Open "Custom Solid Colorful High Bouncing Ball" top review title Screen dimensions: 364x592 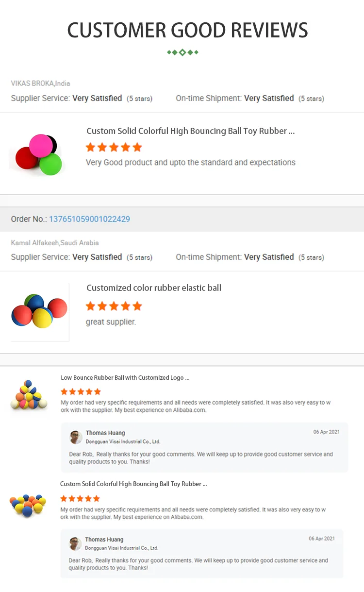click(190, 131)
